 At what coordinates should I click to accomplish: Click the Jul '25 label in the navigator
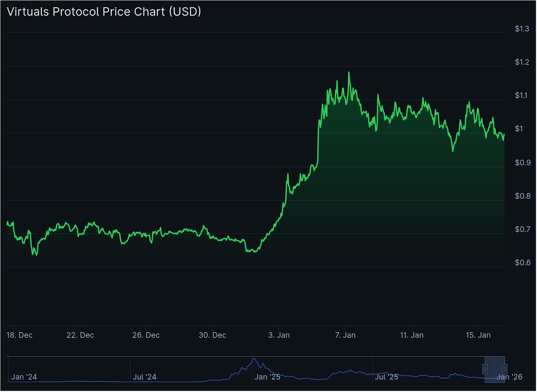pyautogui.click(x=387, y=377)
